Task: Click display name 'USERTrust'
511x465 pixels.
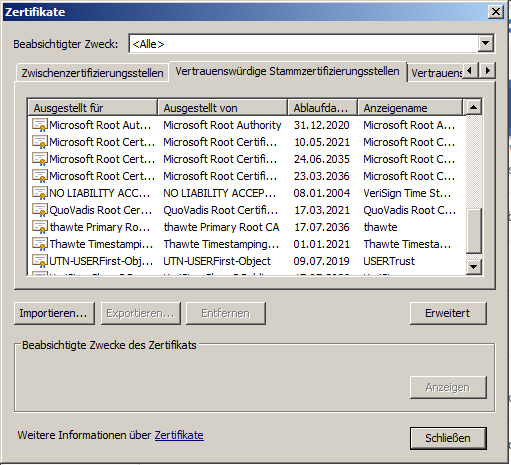Action: click(389, 261)
